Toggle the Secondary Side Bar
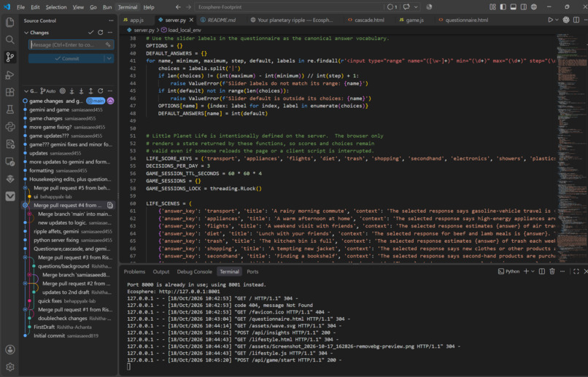Screen dimensions: 588x377 pos(524,7)
